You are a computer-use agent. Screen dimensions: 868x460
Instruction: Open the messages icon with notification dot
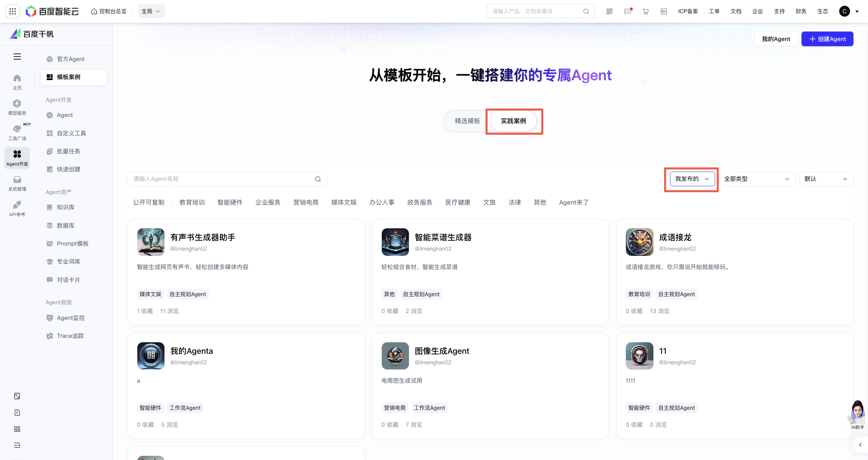(x=628, y=11)
